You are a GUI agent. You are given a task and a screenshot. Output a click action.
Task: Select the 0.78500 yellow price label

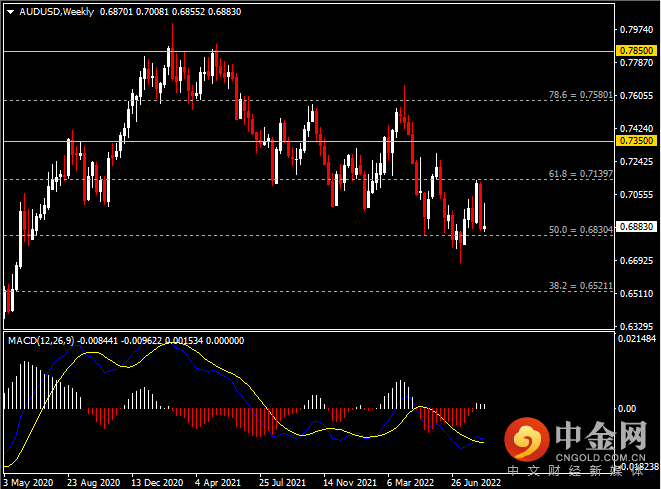click(x=637, y=51)
